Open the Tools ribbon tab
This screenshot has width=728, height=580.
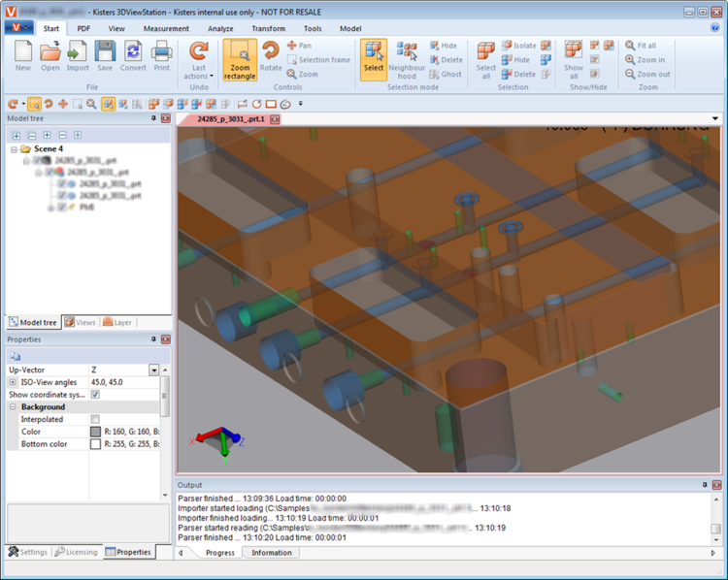tap(313, 29)
